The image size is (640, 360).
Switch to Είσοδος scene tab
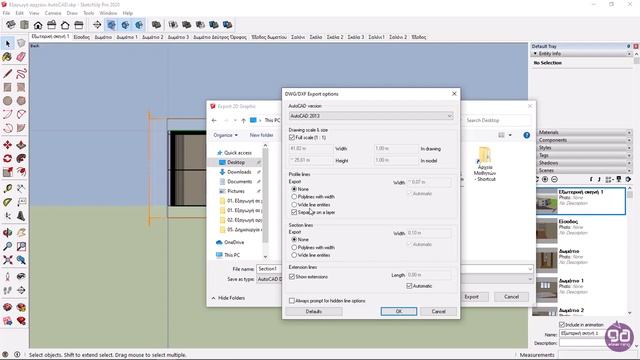[x=82, y=37]
